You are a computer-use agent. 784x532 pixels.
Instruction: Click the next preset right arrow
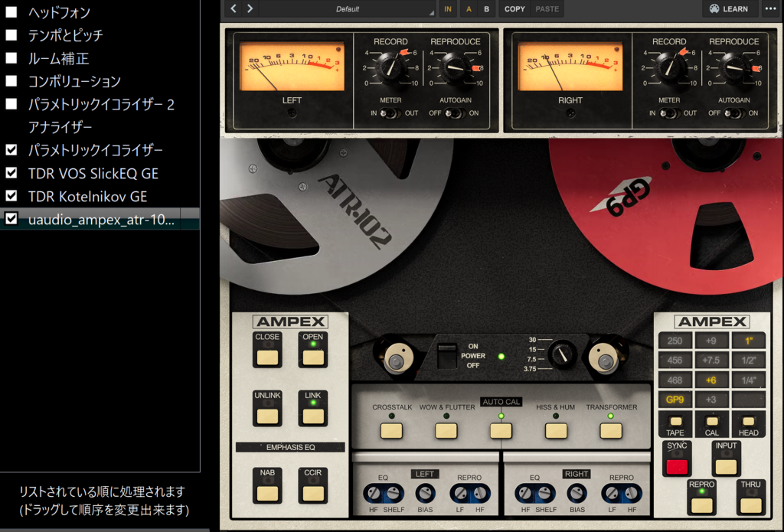(250, 9)
